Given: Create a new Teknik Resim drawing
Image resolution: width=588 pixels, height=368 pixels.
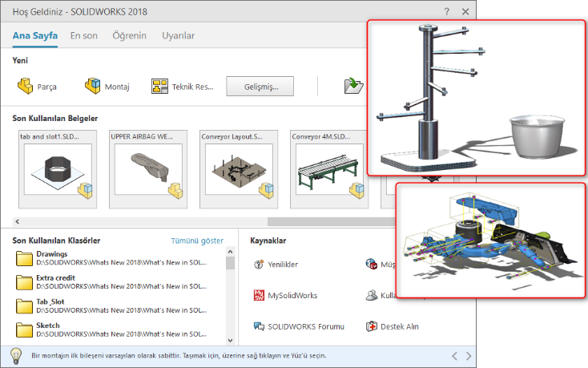Looking at the screenshot, I should (x=183, y=87).
